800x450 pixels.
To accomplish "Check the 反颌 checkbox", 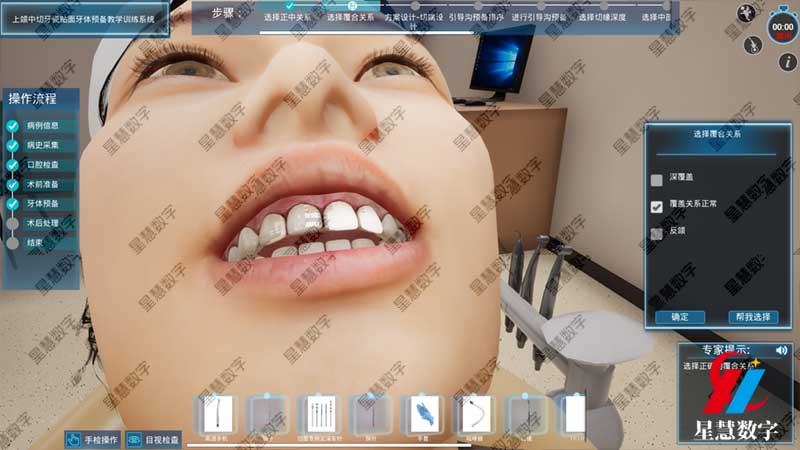I will point(657,233).
